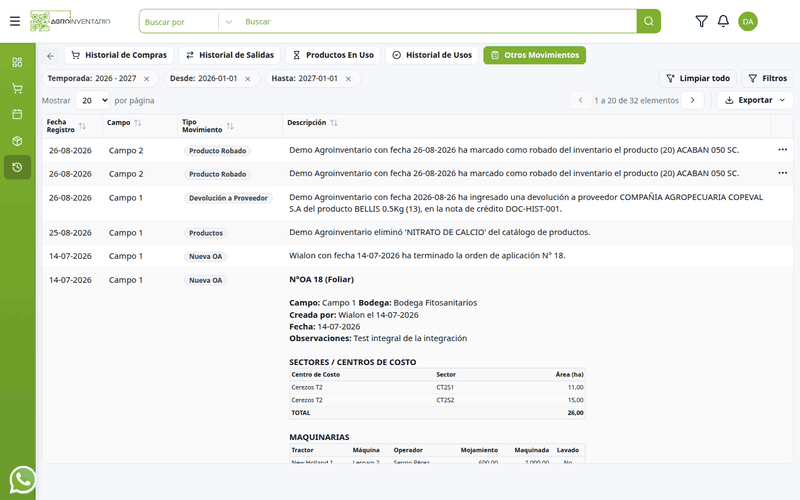Viewport: 800px width, 500px height.
Task: Open history clock icon in sidebar
Action: pyautogui.click(x=17, y=167)
